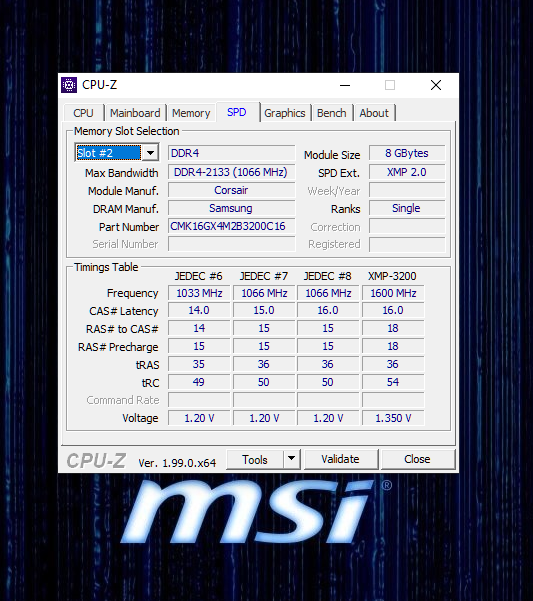Click the CPU-Z app icon in title bar
Screen dimensions: 533x601
69,85
